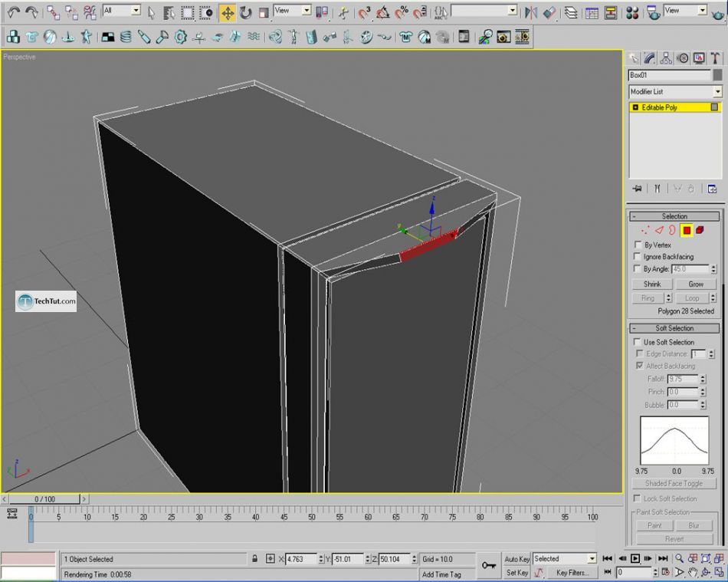Image resolution: width=728 pixels, height=582 pixels.
Task: Choose the Select Object arrow tool
Action: [x=152, y=13]
